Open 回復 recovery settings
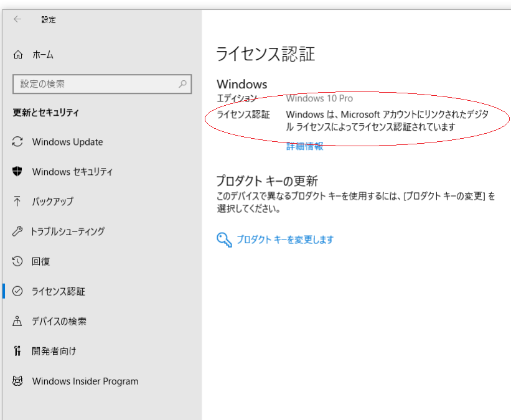The image size is (511, 420). click(x=40, y=261)
